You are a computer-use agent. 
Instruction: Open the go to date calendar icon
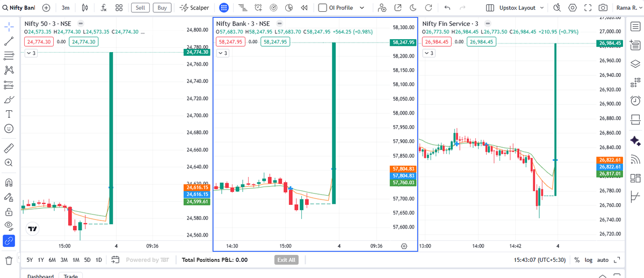pos(115,260)
